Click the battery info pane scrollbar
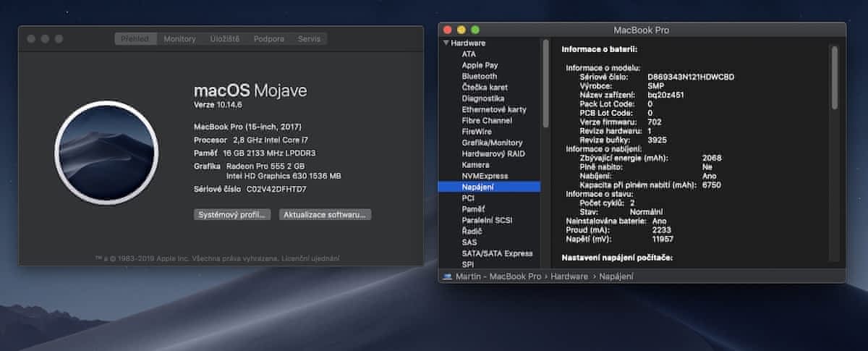 tap(834, 77)
